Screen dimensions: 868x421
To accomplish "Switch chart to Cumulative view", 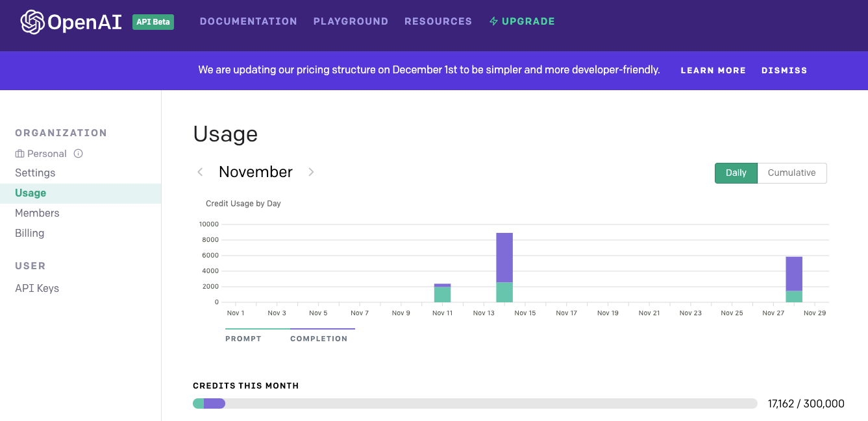I will pyautogui.click(x=792, y=173).
